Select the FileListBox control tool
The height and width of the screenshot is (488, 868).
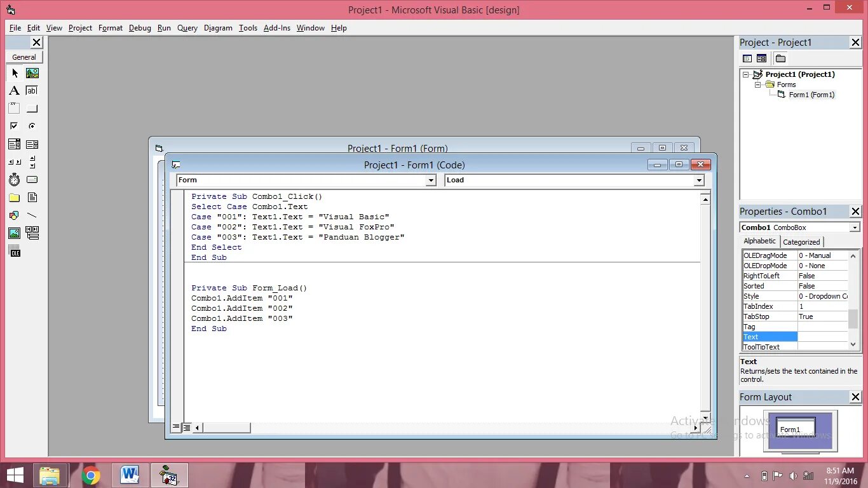pyautogui.click(x=32, y=198)
